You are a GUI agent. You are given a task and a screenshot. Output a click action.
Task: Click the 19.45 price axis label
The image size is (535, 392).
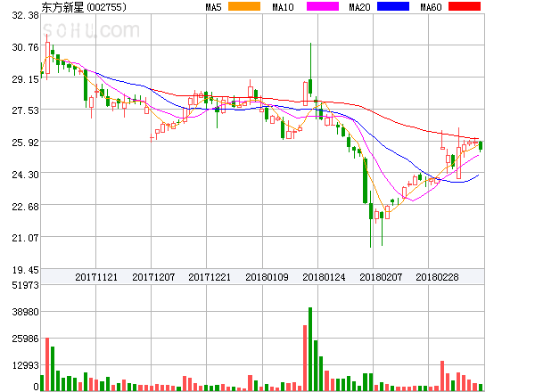25,270
